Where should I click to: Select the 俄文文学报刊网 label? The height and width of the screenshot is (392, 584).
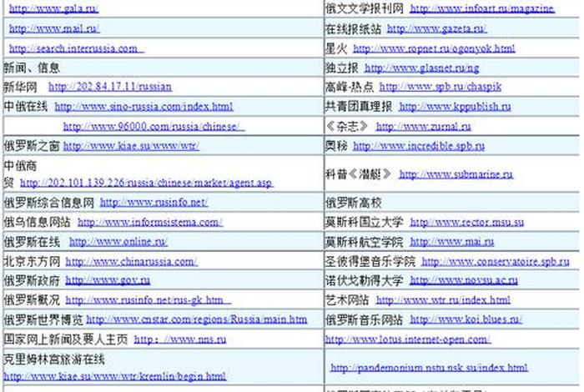(x=365, y=8)
